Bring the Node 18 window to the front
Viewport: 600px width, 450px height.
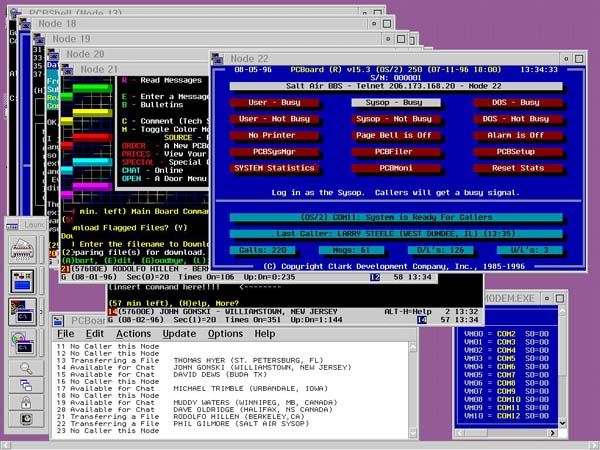click(203, 24)
